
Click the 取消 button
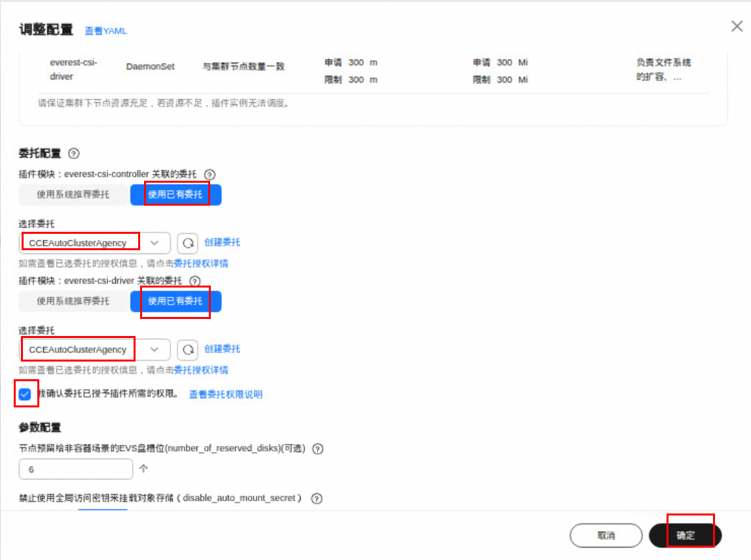(606, 536)
